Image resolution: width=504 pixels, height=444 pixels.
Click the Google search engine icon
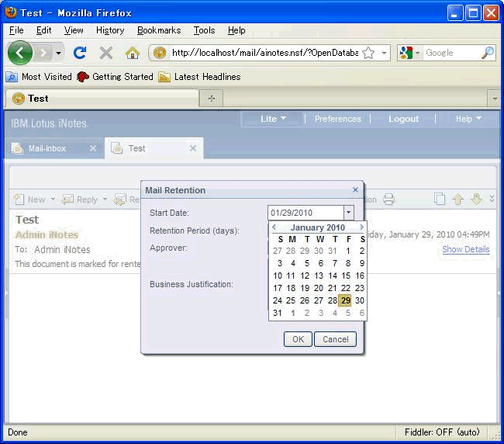(406, 53)
